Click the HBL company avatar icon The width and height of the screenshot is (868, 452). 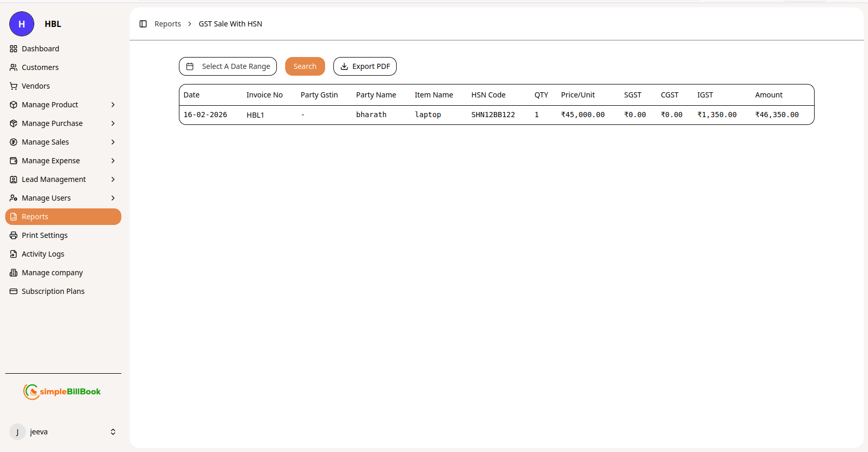(x=22, y=24)
